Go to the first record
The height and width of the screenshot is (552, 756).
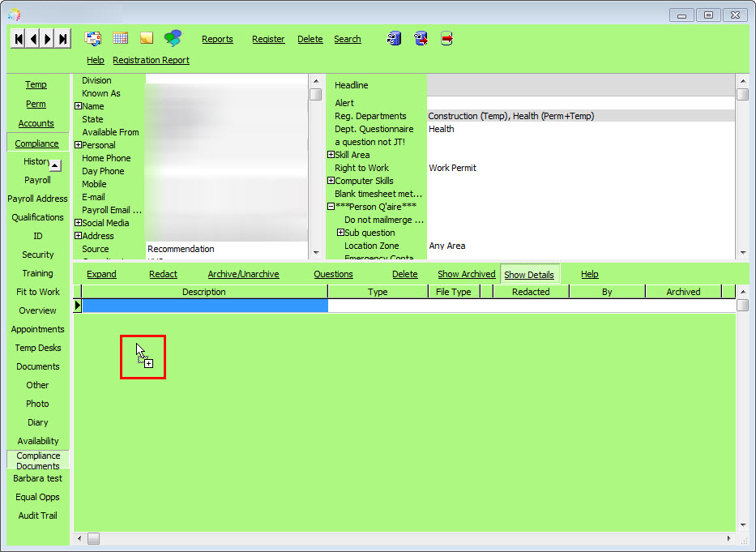19,39
